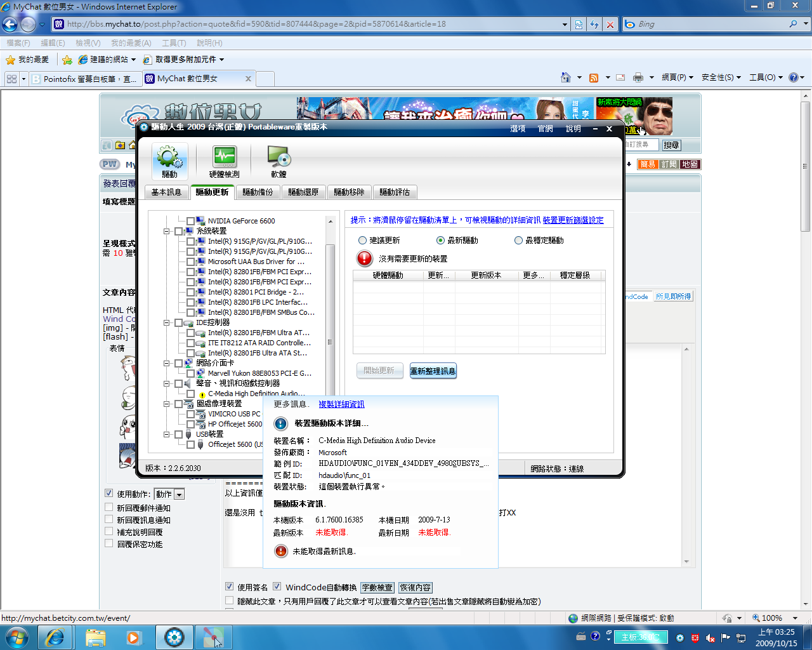Select the 建議更新 radio button

pyautogui.click(x=362, y=241)
